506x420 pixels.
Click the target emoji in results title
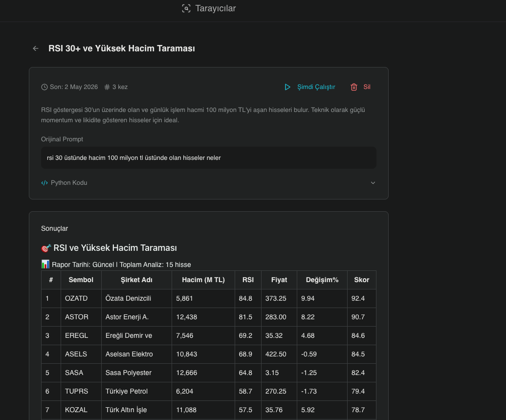(x=46, y=248)
